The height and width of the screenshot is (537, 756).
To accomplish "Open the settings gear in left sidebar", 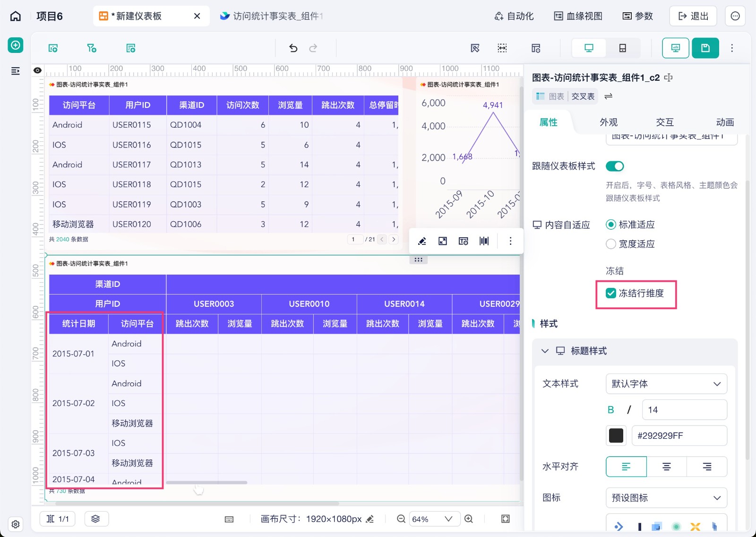I will [16, 524].
